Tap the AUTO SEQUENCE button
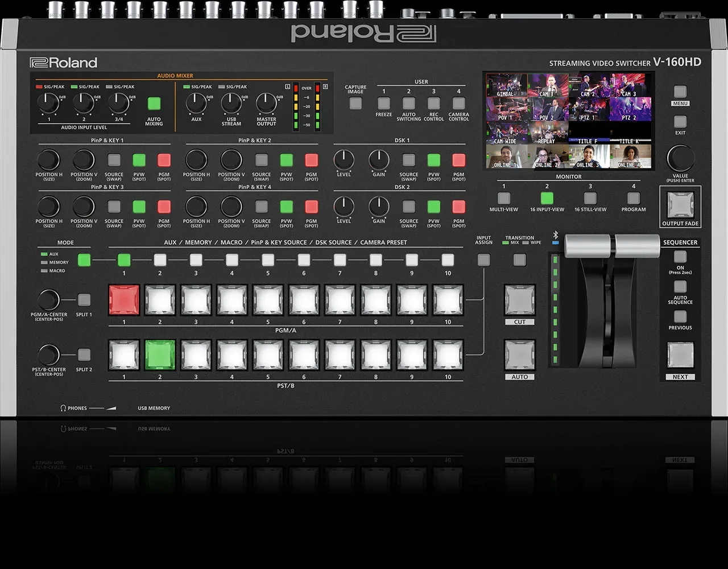This screenshot has width=728, height=569. 680,287
